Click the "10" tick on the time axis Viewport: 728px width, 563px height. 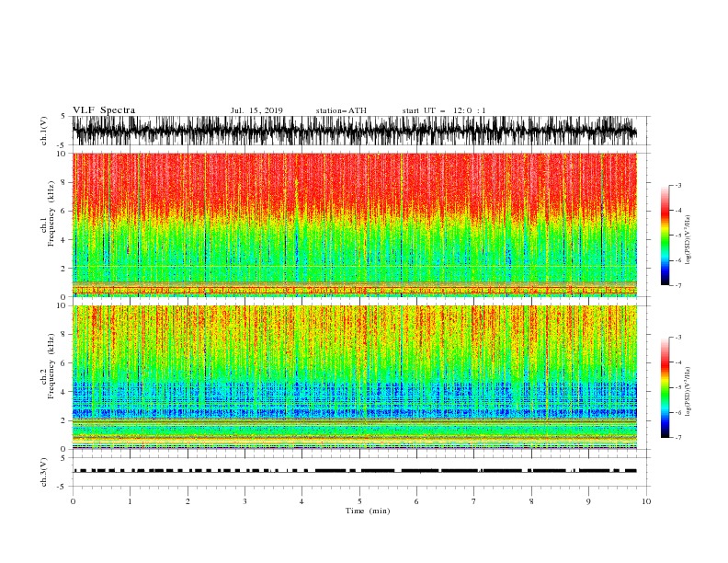[x=646, y=501]
